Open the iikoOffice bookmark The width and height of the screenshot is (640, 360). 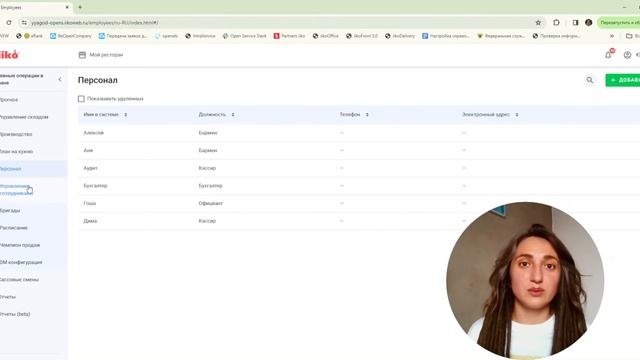point(326,36)
